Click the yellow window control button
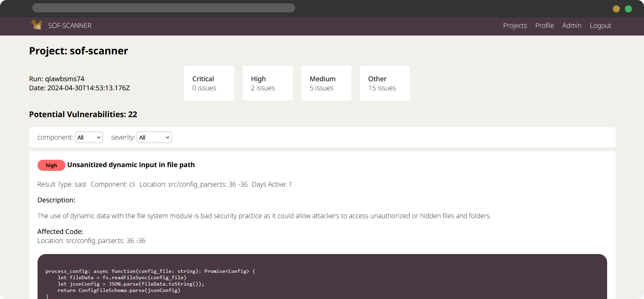The width and height of the screenshot is (644, 299). [616, 9]
